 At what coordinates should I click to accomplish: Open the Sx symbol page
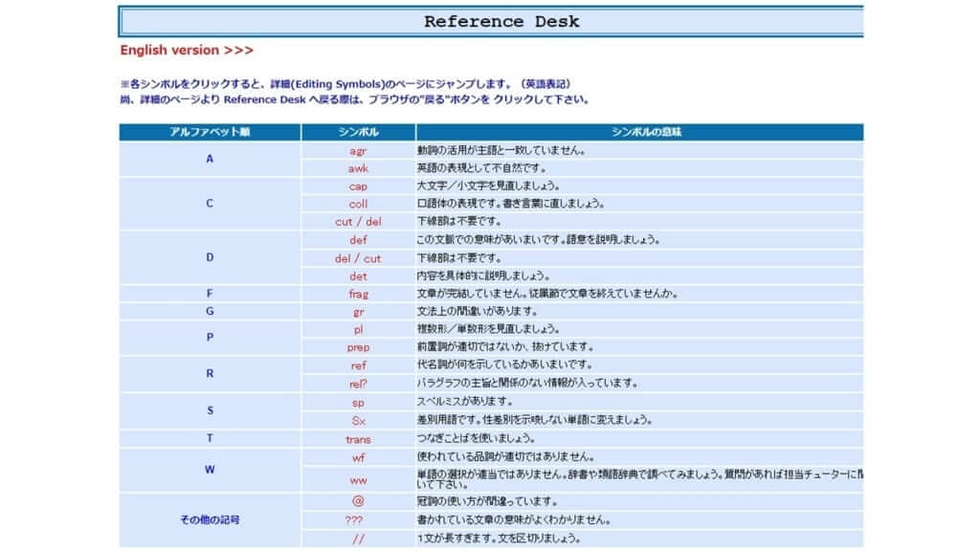(358, 421)
